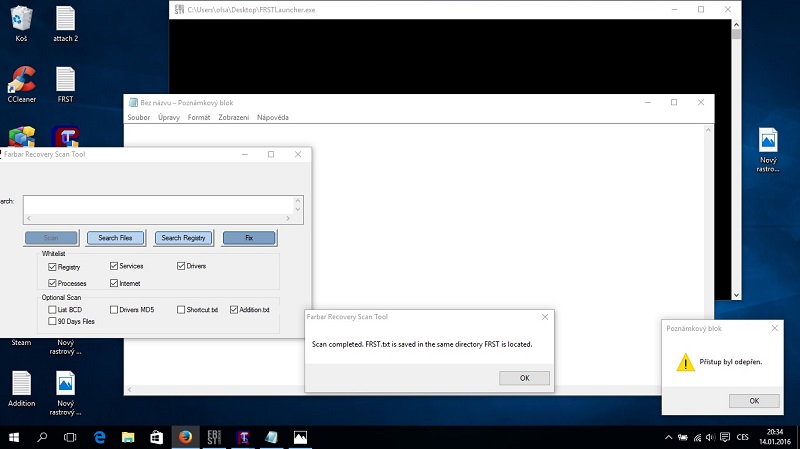Open the Formát menu in Notepad
Image resolution: width=800 pixels, height=449 pixels.
tap(199, 117)
